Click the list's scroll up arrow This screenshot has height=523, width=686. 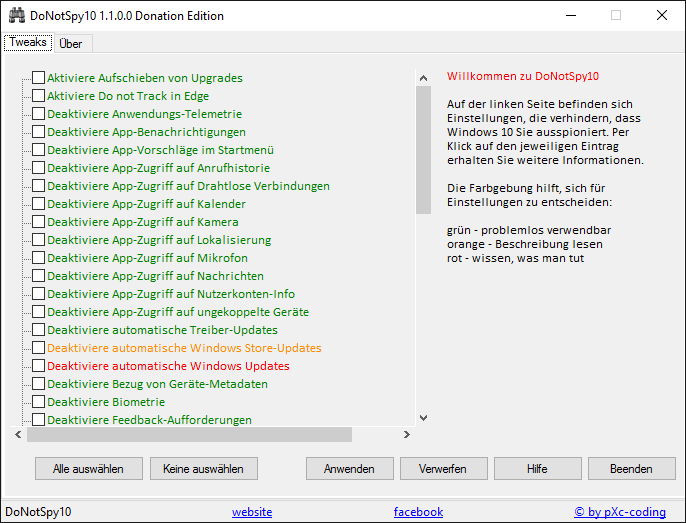tap(423, 78)
